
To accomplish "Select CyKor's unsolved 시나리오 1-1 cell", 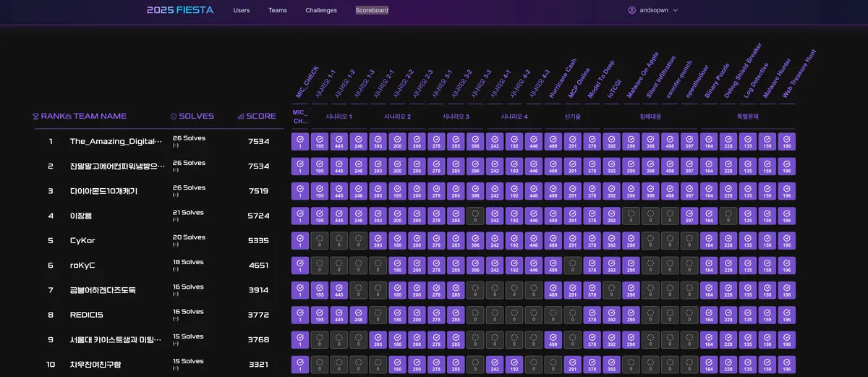I will coord(320,241).
